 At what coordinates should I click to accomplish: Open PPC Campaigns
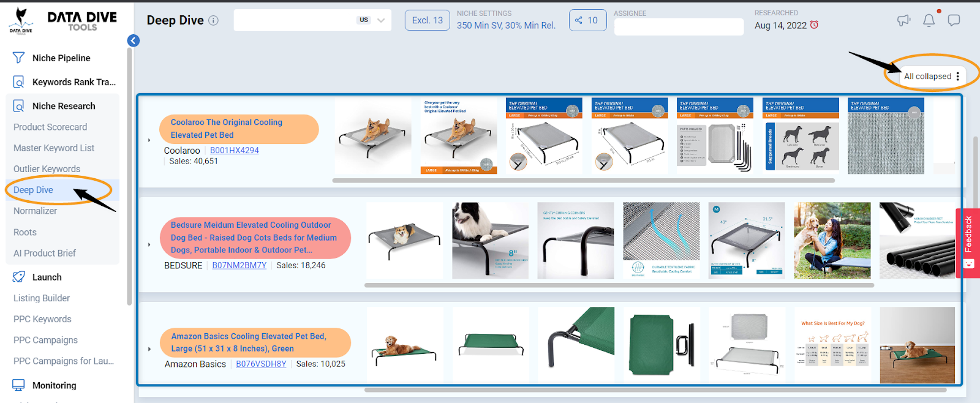pos(45,340)
